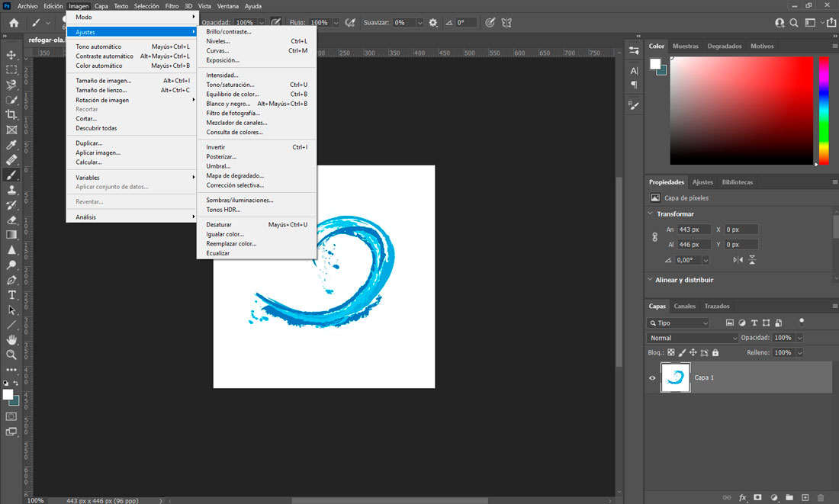Screen dimensions: 839x504
Task: Choose Niveles from the Ajustes submenu
Action: point(218,41)
